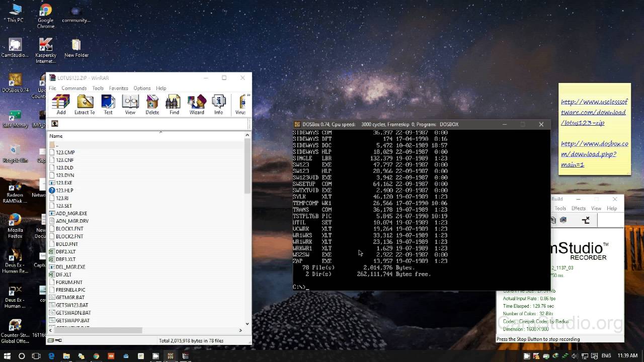The height and width of the screenshot is (362, 644).
Task: Select 123.EXE in the archive file list
Action: pos(65,183)
